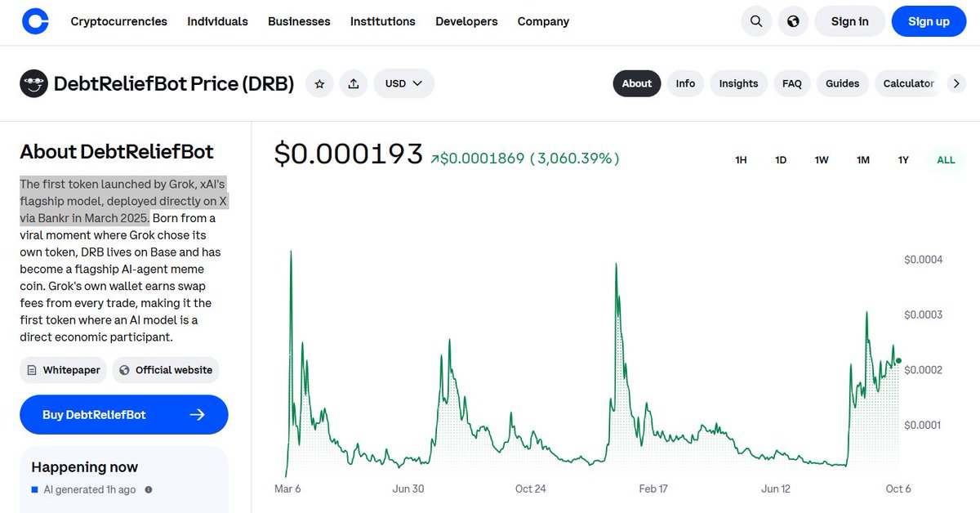Click the green price-up arrow icon
The image size is (980, 513).
click(434, 159)
